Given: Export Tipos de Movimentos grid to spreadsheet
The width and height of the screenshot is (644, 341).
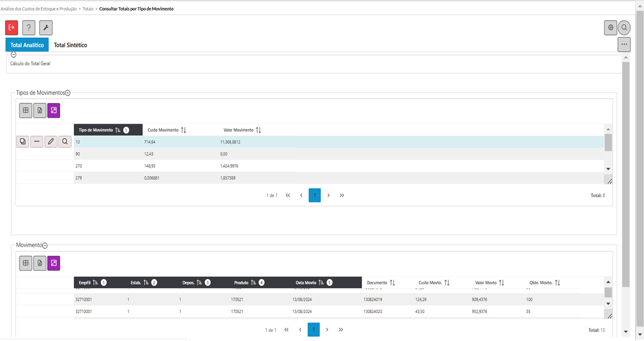Looking at the screenshot, I should click(x=40, y=111).
